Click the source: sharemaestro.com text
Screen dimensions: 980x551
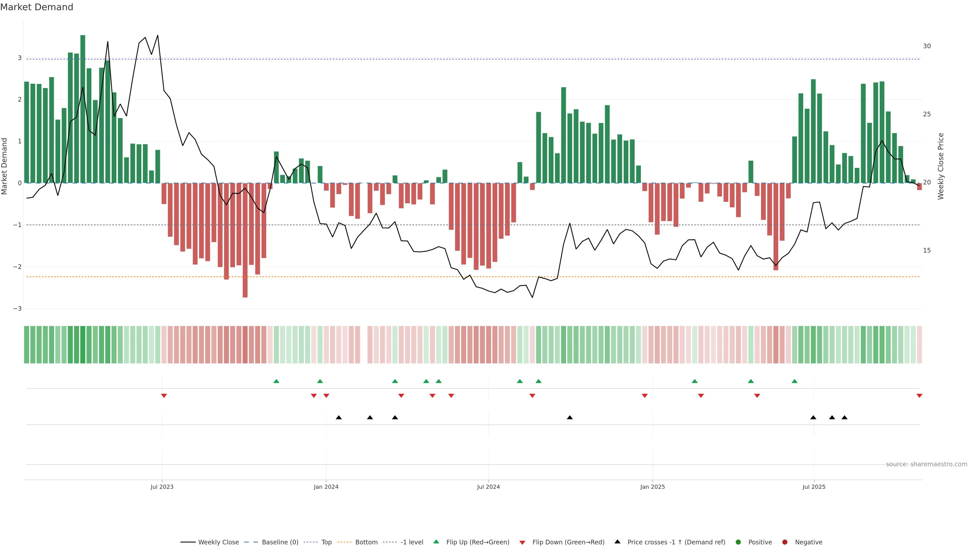(926, 464)
